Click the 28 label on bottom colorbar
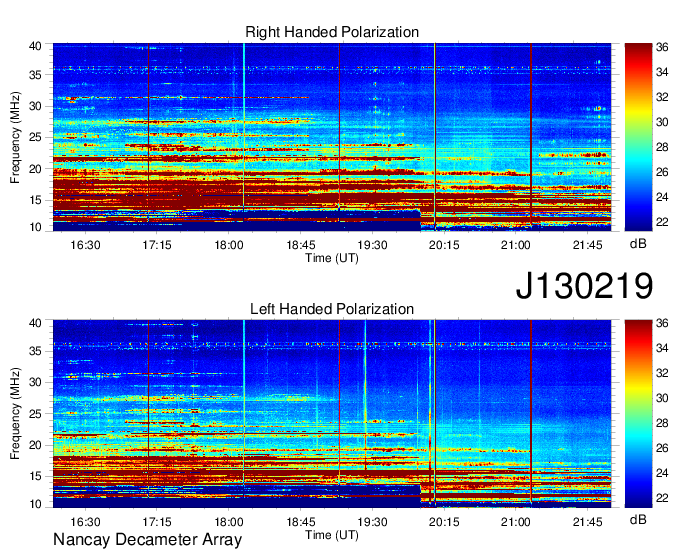 tap(662, 423)
